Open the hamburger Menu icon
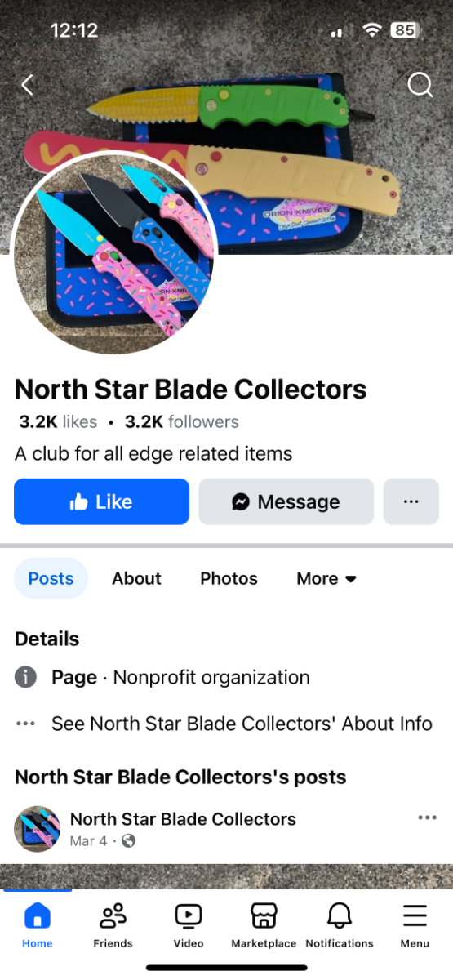This screenshot has height=980, width=453. (415, 915)
